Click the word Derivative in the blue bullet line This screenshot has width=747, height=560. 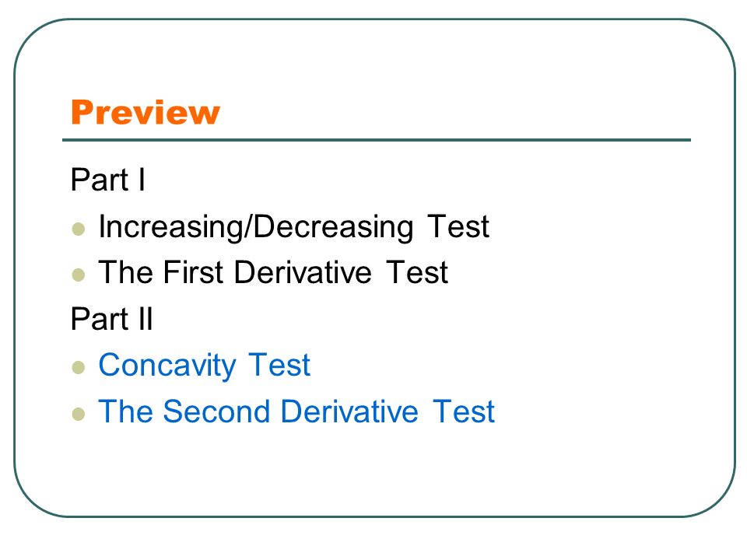(x=349, y=411)
